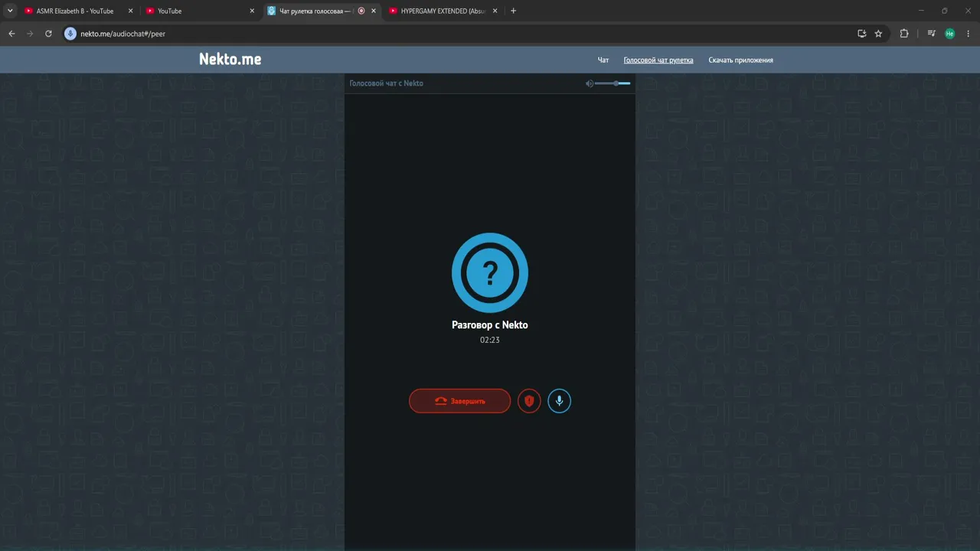Close the ASMR Elizabeth B tab

tap(130, 11)
